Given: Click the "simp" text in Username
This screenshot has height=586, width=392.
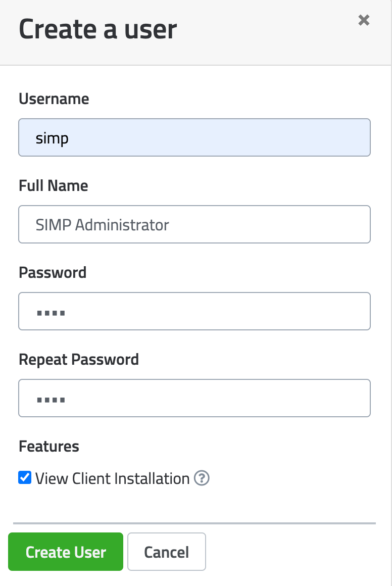Looking at the screenshot, I should tap(52, 138).
